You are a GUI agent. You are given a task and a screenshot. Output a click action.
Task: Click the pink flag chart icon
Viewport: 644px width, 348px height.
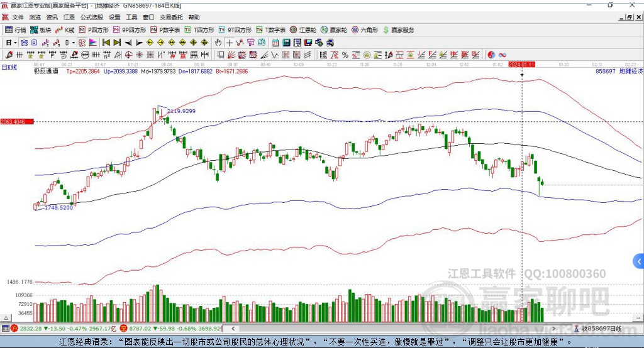pyautogui.click(x=93, y=43)
